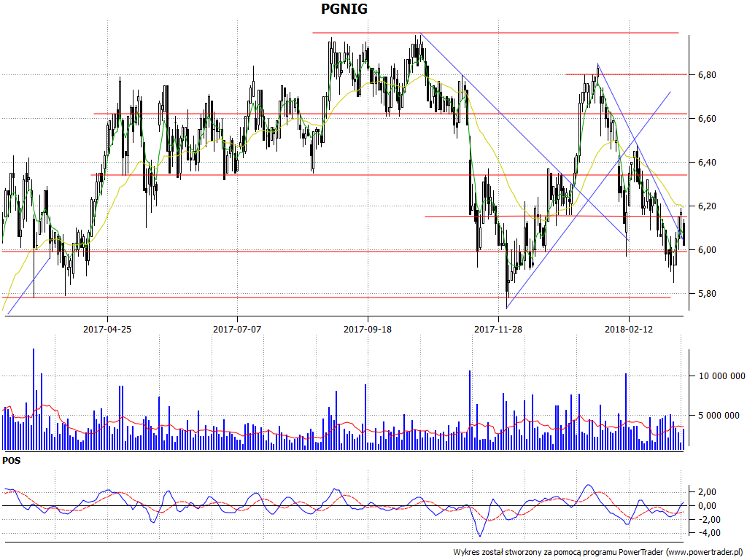Viewport: 747px width, 560px height.
Task: Select the 2017-09-18 date label
Action: click(x=368, y=329)
